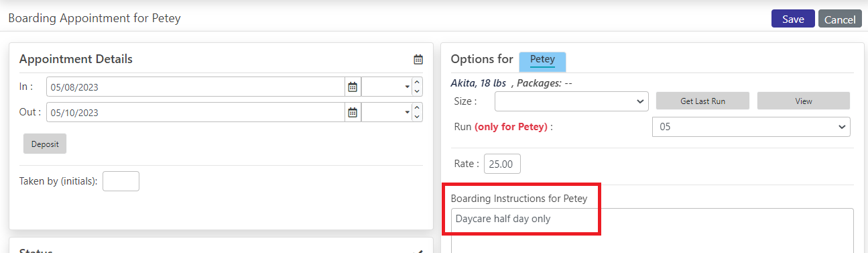The height and width of the screenshot is (253, 868).
Task: Select the Petey tab
Action: pos(543,60)
